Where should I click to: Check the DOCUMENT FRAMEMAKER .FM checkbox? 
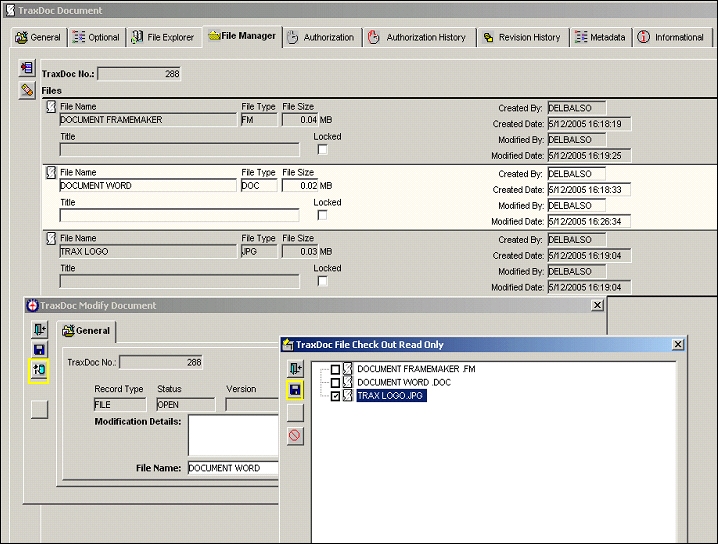335,369
